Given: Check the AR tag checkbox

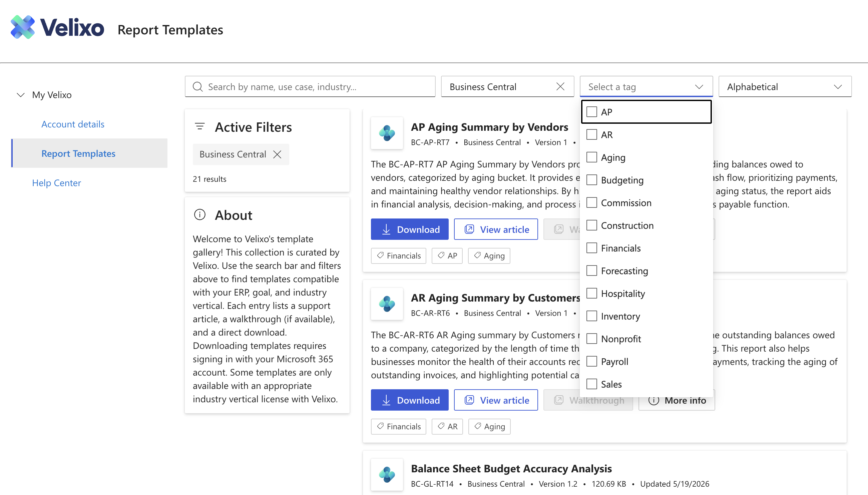Looking at the screenshot, I should point(591,135).
